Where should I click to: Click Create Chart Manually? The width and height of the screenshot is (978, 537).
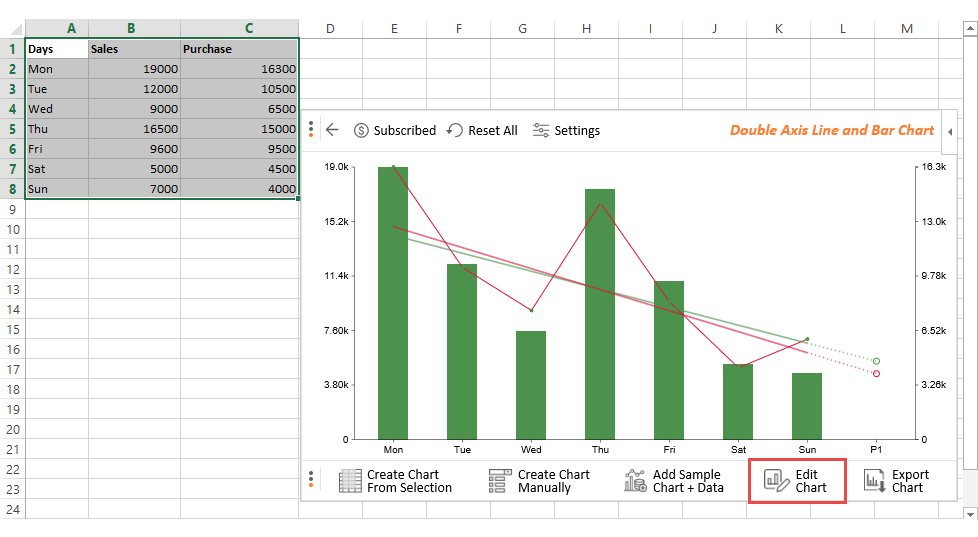pyautogui.click(x=553, y=481)
